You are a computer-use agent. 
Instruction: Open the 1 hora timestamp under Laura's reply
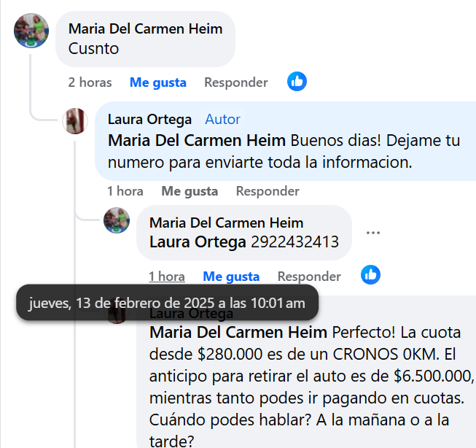[x=125, y=191]
